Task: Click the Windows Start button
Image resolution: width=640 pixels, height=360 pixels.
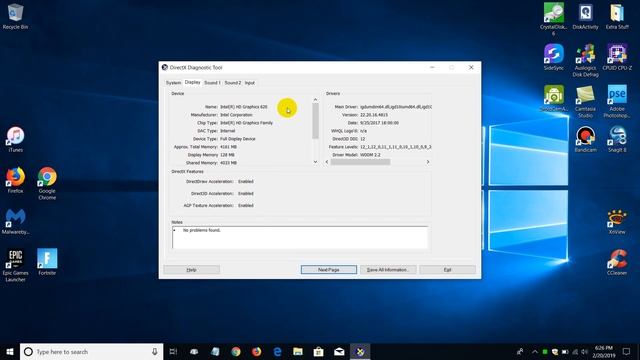Action: click(x=10, y=351)
